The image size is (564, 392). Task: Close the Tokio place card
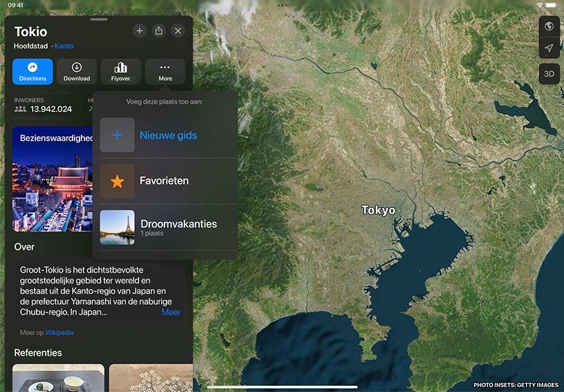pos(178,31)
